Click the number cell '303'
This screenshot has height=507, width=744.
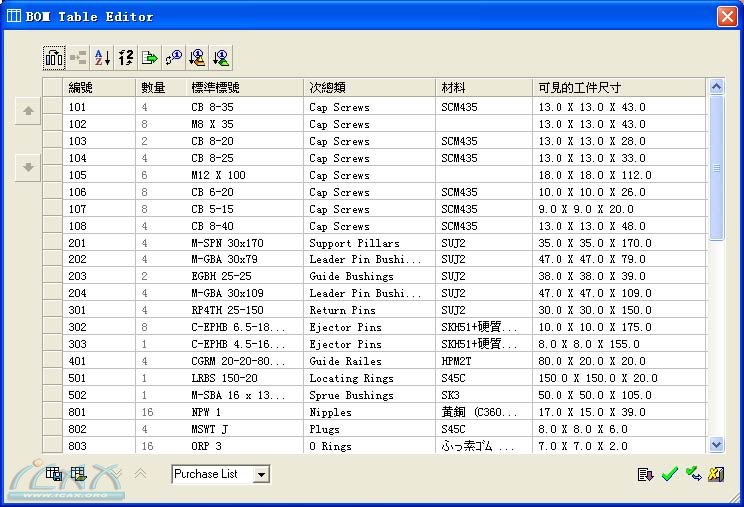click(99, 344)
